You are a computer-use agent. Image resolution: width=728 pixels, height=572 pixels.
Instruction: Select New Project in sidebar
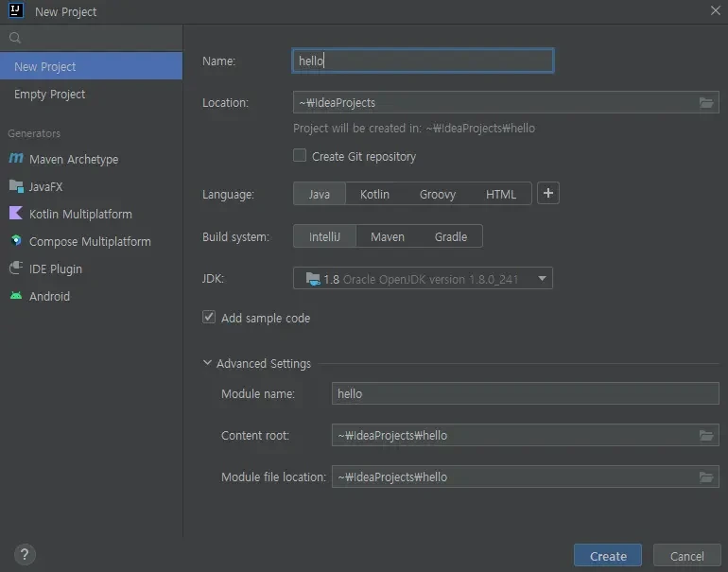pos(92,66)
